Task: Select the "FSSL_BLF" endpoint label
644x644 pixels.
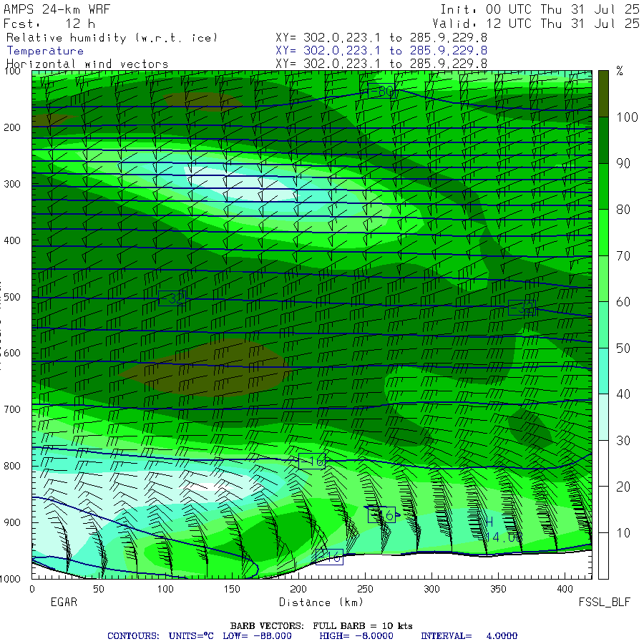Action: click(604, 602)
